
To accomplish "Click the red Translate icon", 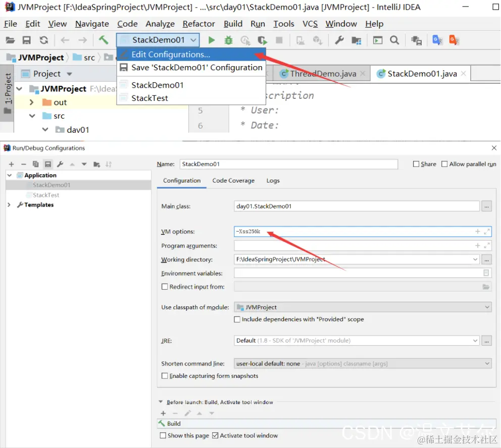I will click(454, 40).
